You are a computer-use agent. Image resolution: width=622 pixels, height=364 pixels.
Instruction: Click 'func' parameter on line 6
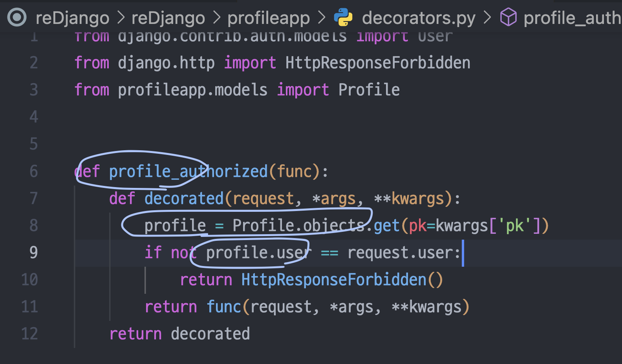[295, 171]
